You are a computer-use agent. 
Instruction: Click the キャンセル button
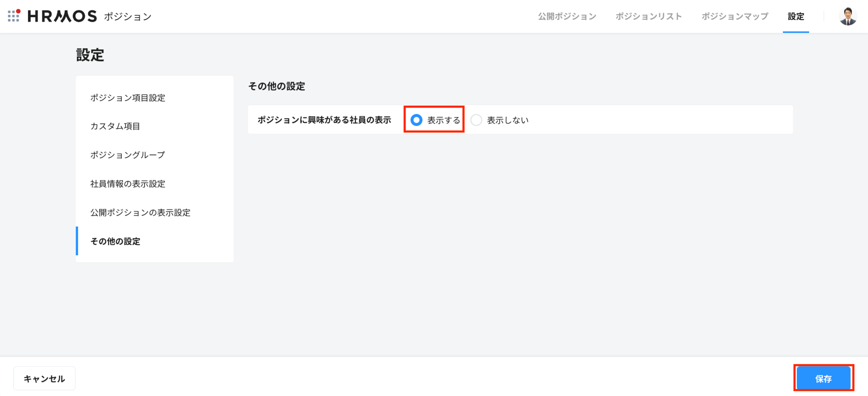[x=44, y=378]
